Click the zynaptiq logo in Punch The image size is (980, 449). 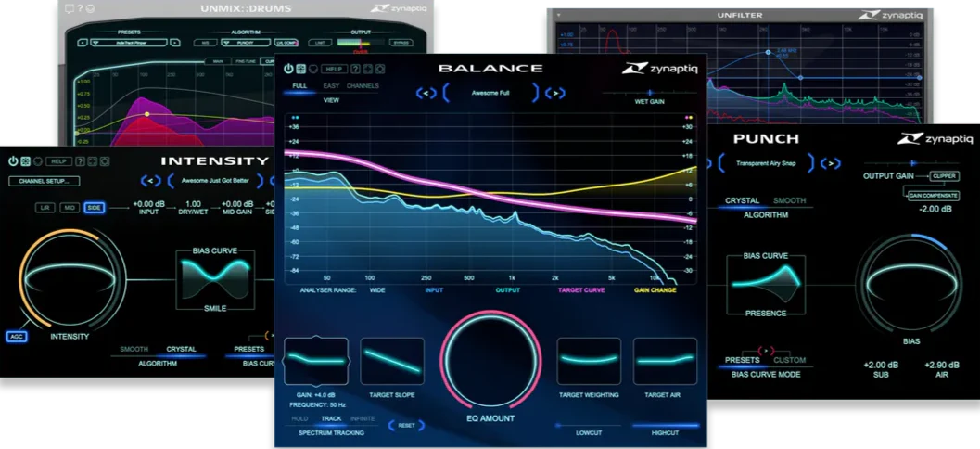[x=935, y=139]
